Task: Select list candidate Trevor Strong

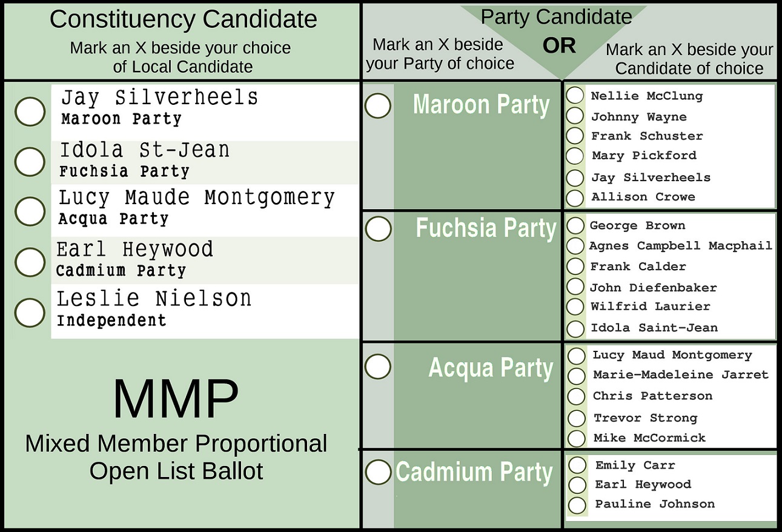Action: [x=577, y=418]
